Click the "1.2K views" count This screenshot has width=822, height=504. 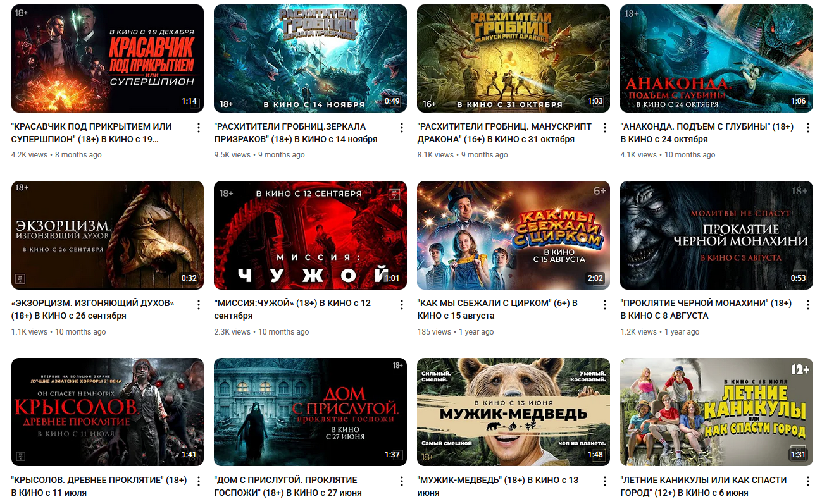638,332
